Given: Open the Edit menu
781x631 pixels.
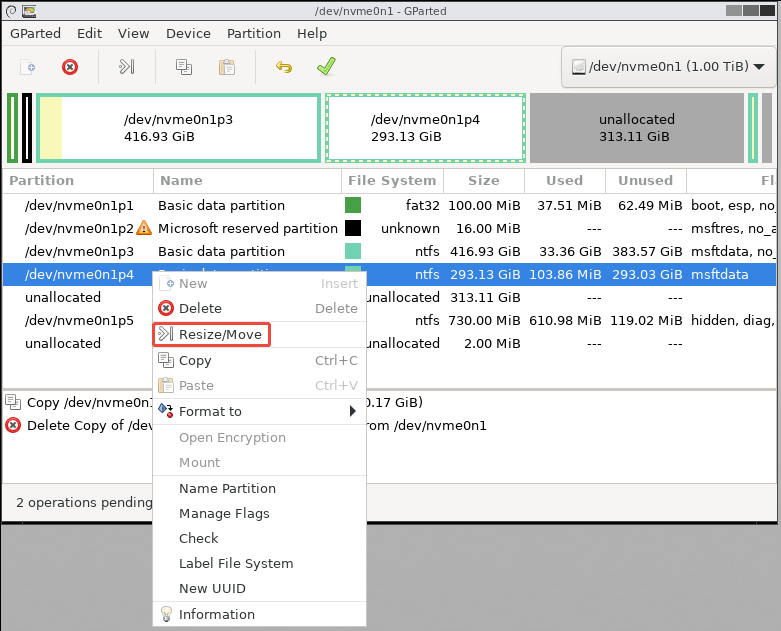Looking at the screenshot, I should point(90,33).
